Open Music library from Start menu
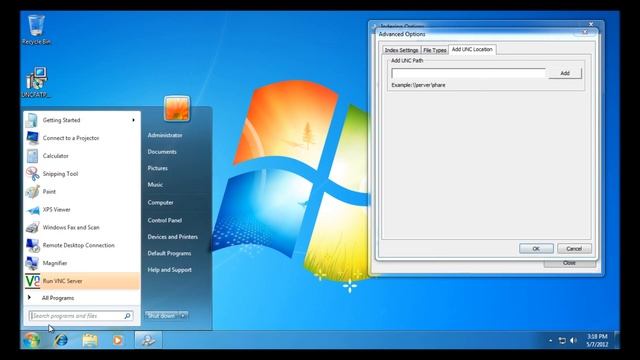640x360 pixels. 155,184
